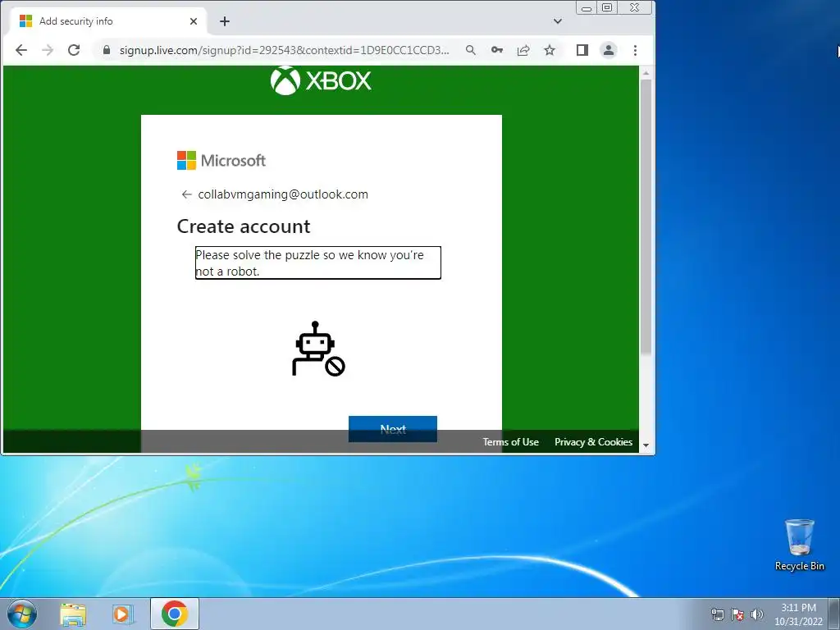The width and height of the screenshot is (840, 630).
Task: Click the Chrome taskbar button
Action: (174, 614)
